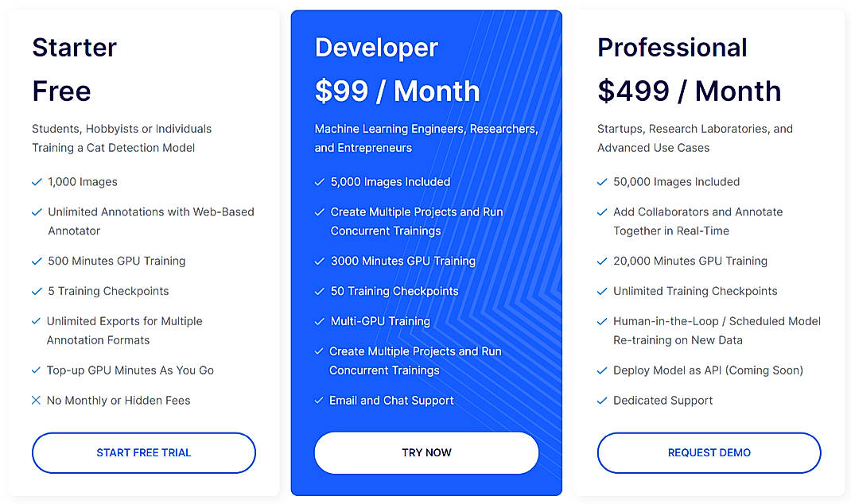Click the checkmark next to Email and Chat Support
The height and width of the screenshot is (504, 851).
[x=320, y=401]
